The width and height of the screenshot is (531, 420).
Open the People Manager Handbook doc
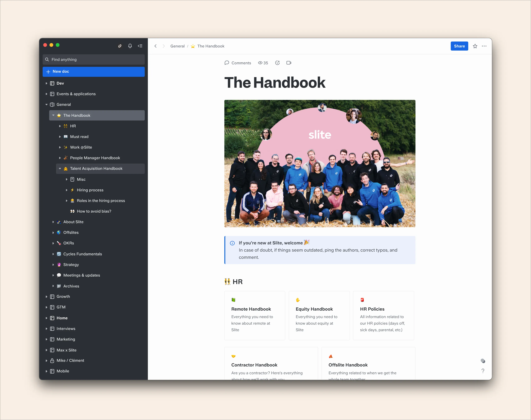(x=95, y=158)
